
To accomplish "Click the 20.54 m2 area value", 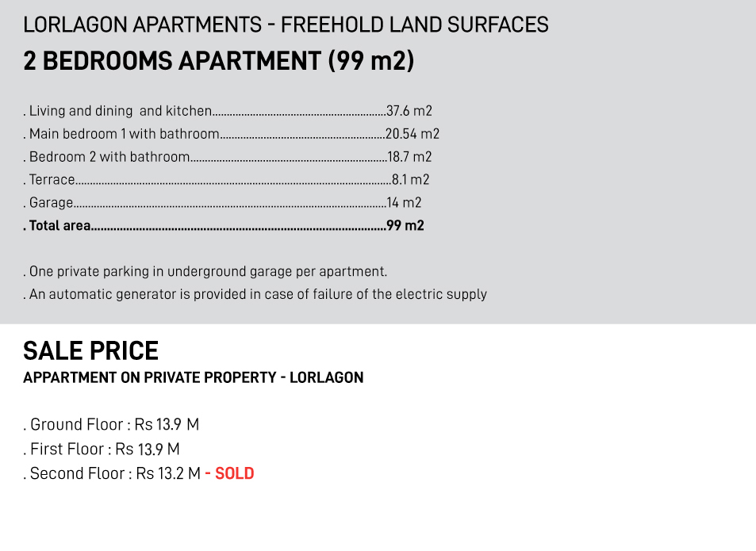I will pos(413,134).
